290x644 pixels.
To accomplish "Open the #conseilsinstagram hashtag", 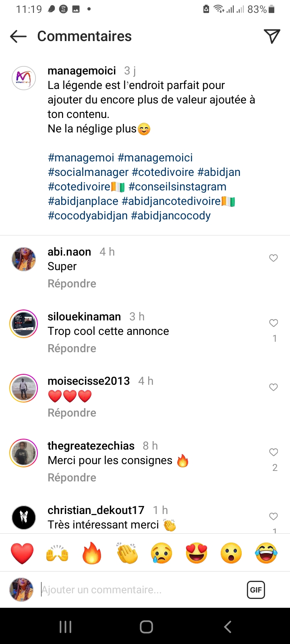I will pyautogui.click(x=177, y=187).
